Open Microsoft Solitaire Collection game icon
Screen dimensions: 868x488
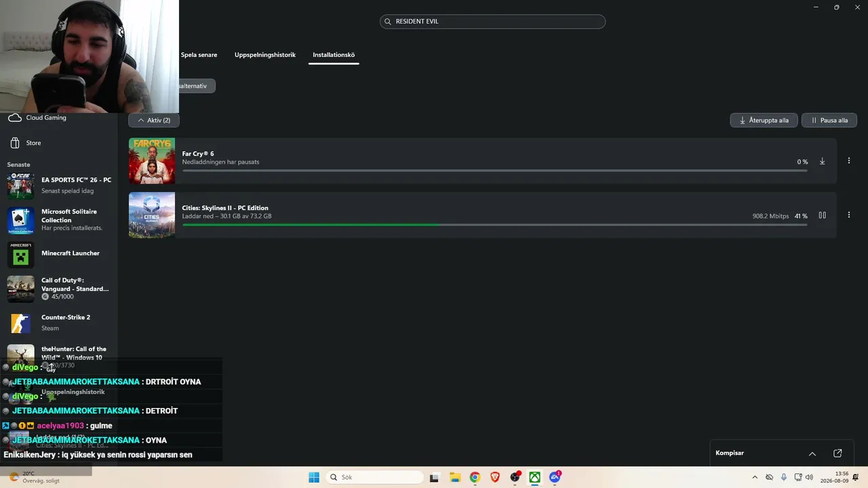(20, 220)
